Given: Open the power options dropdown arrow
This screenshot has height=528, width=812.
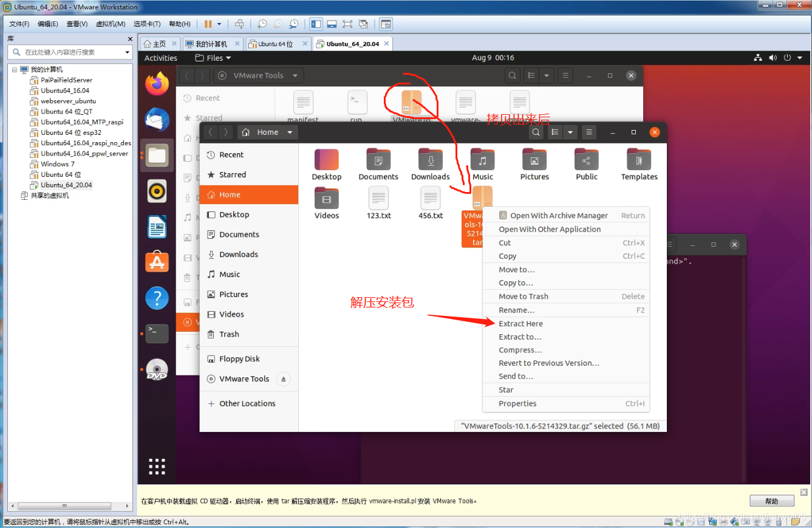Looking at the screenshot, I should [x=218, y=24].
